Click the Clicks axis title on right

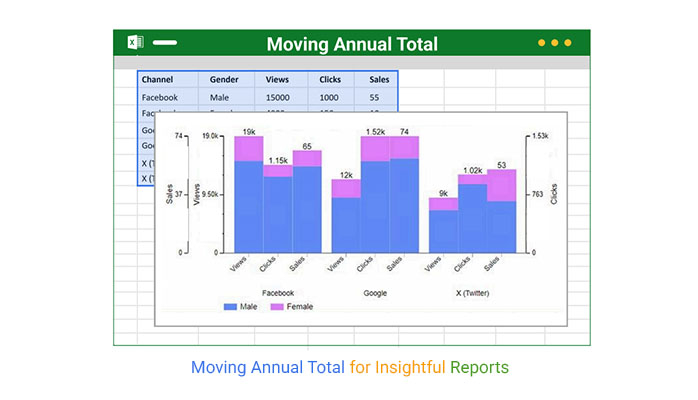pos(553,194)
